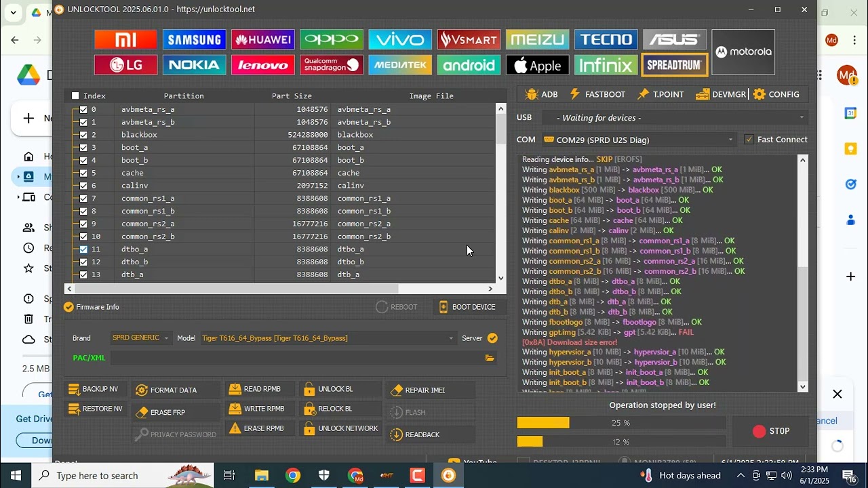Select the Apple brand tile
The width and height of the screenshot is (868, 488).
(x=537, y=65)
